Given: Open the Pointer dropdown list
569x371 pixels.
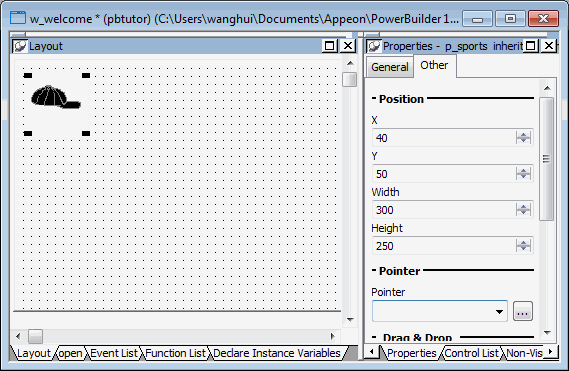Looking at the screenshot, I should click(500, 311).
